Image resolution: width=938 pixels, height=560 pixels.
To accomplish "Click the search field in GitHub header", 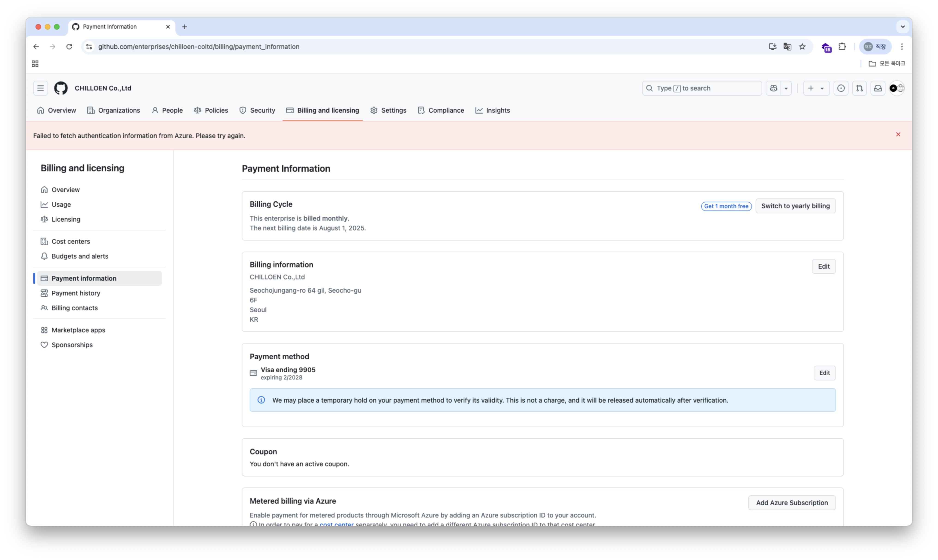I will (x=702, y=88).
